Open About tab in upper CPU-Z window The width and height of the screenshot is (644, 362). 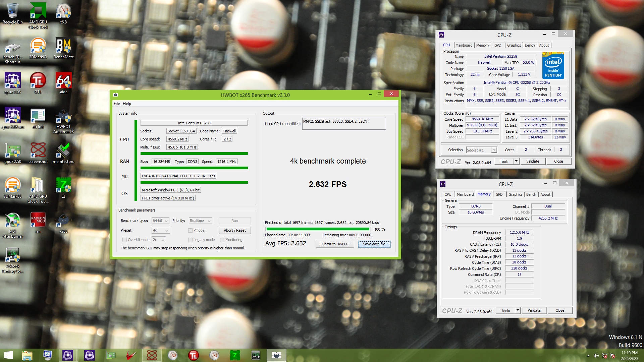pos(544,45)
